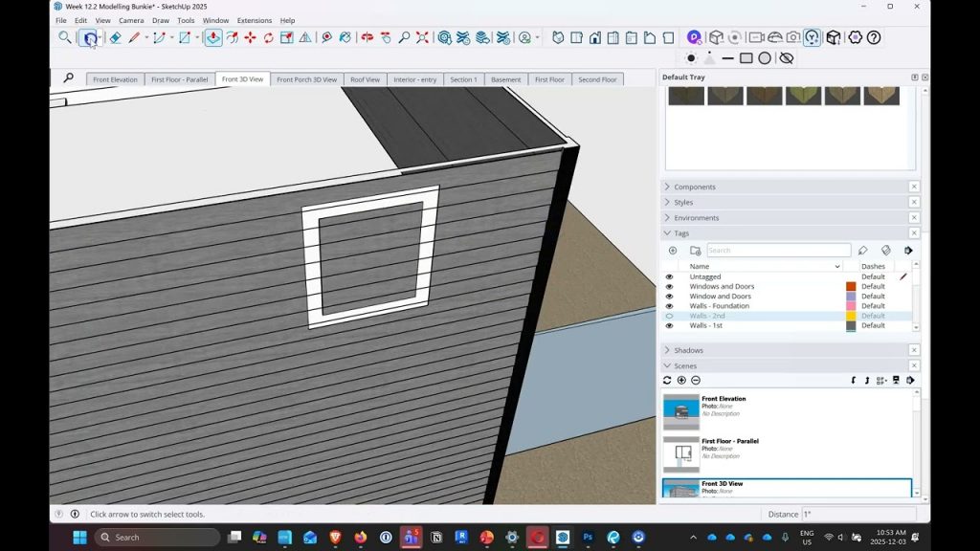980x551 pixels.
Task: Expand the Shadows panel
Action: [x=688, y=350]
